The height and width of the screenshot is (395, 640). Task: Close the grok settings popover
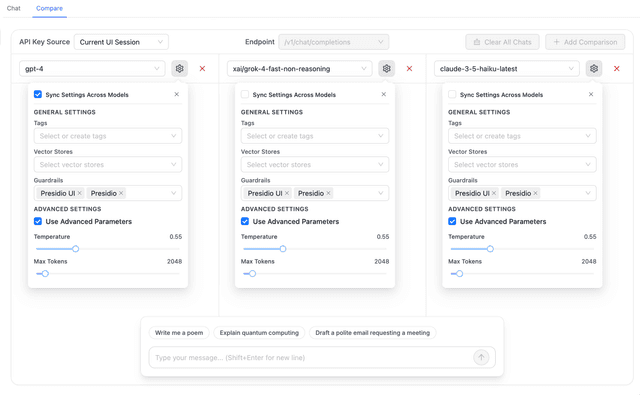(x=384, y=94)
